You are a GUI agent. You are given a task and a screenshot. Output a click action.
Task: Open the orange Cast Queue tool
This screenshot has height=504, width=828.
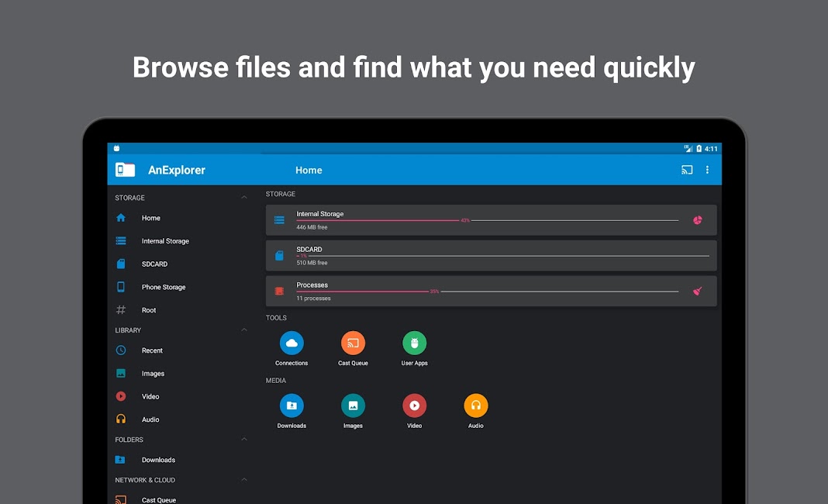[353, 343]
